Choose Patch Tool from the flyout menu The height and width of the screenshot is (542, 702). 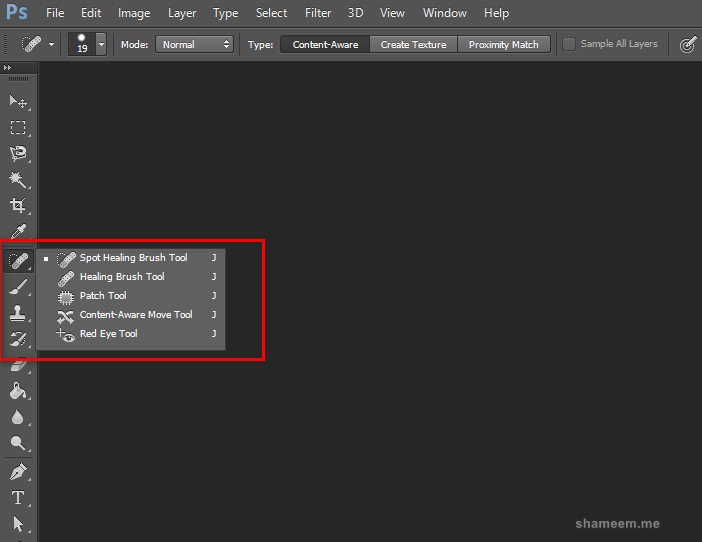(x=103, y=296)
